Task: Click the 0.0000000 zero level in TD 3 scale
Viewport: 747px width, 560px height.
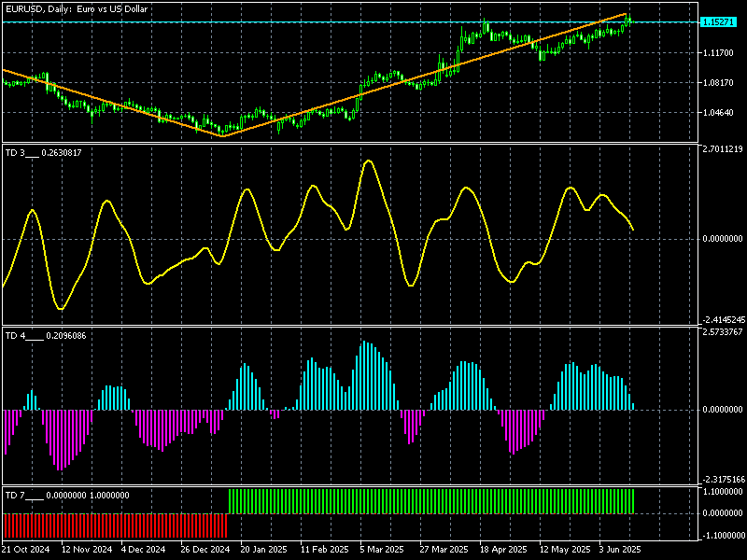Action: 723,239
